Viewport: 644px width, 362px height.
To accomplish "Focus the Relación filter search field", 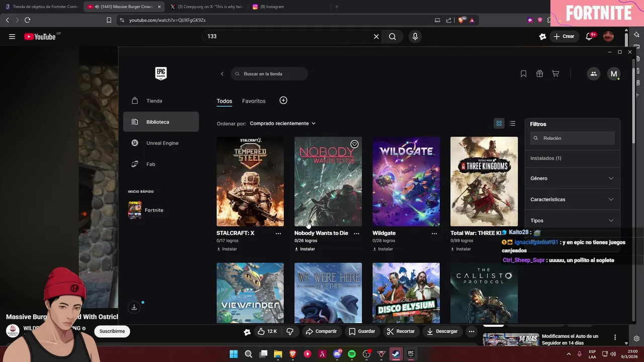I will tap(573, 138).
